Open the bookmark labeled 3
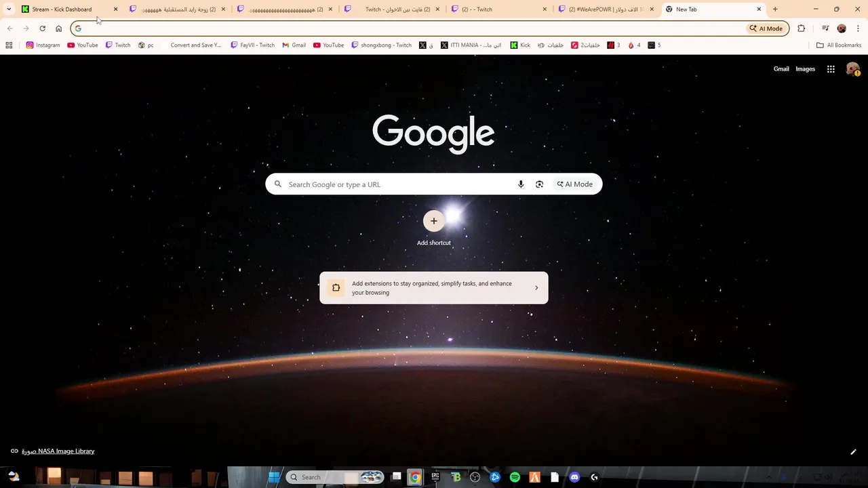The image size is (868, 488). tap(614, 45)
